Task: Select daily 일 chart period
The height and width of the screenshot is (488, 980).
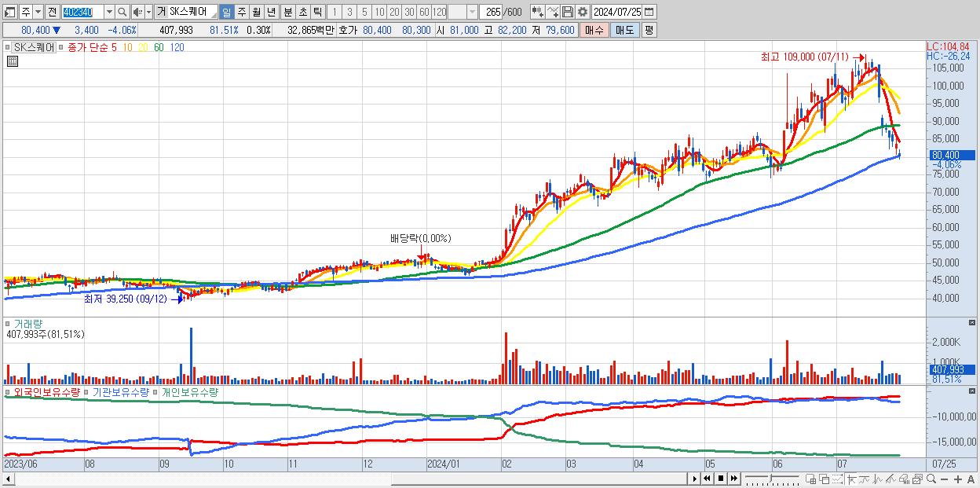Action: 226,13
